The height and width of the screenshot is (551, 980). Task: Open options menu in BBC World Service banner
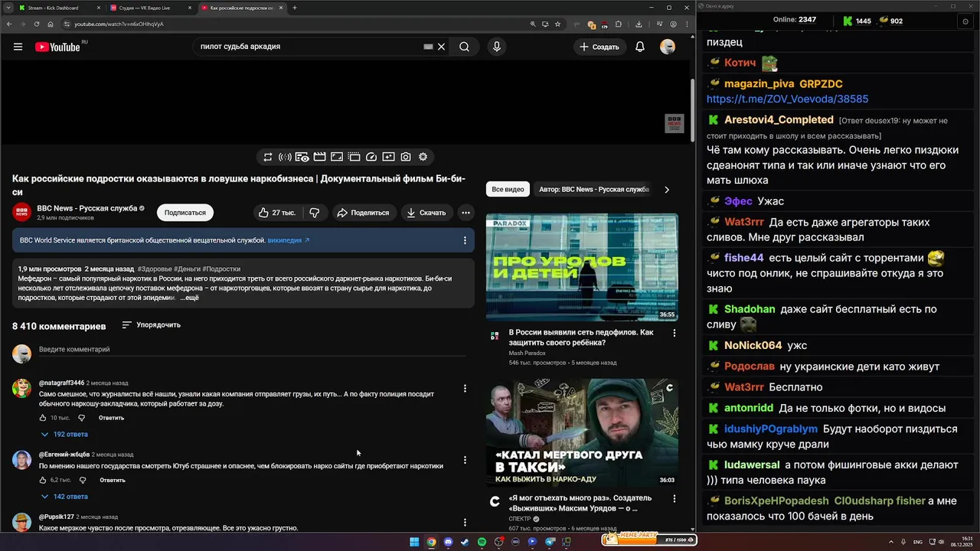tap(465, 240)
